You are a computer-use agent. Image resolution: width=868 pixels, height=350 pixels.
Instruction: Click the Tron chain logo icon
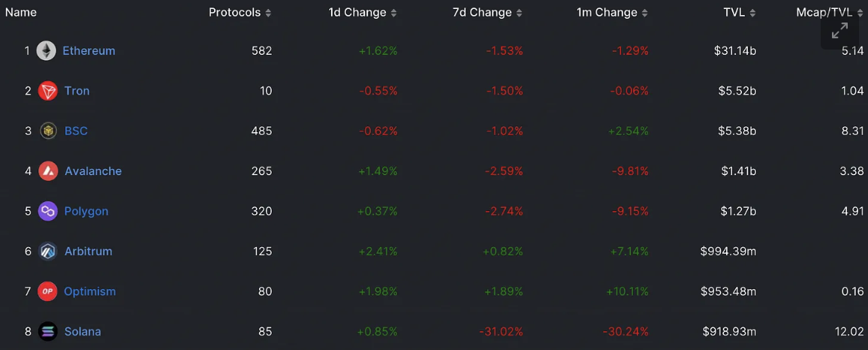tap(48, 91)
